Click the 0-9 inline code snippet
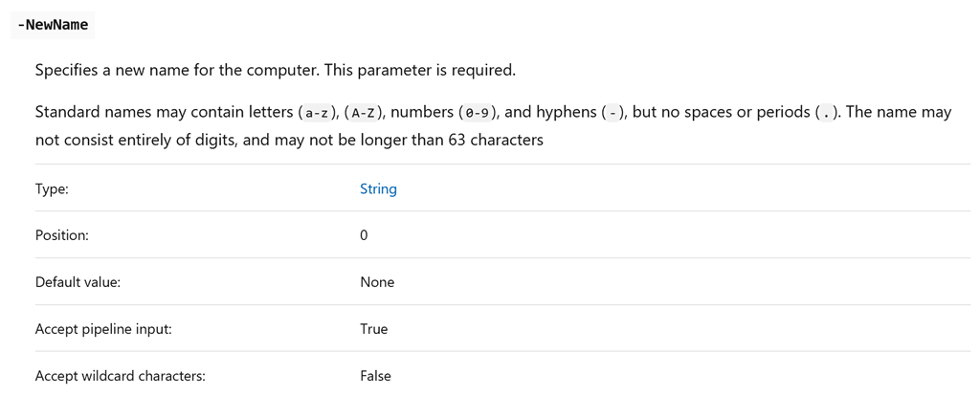 tap(476, 113)
